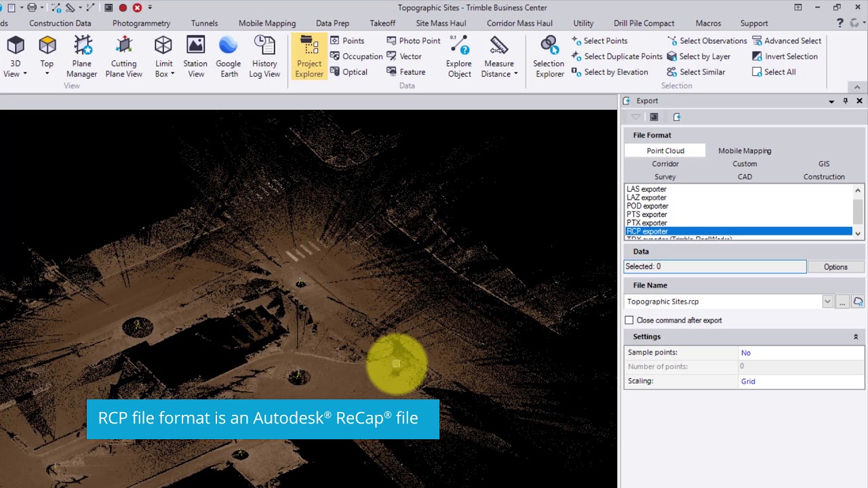The height and width of the screenshot is (488, 868).
Task: Select the GIS file format tab
Action: [824, 164]
